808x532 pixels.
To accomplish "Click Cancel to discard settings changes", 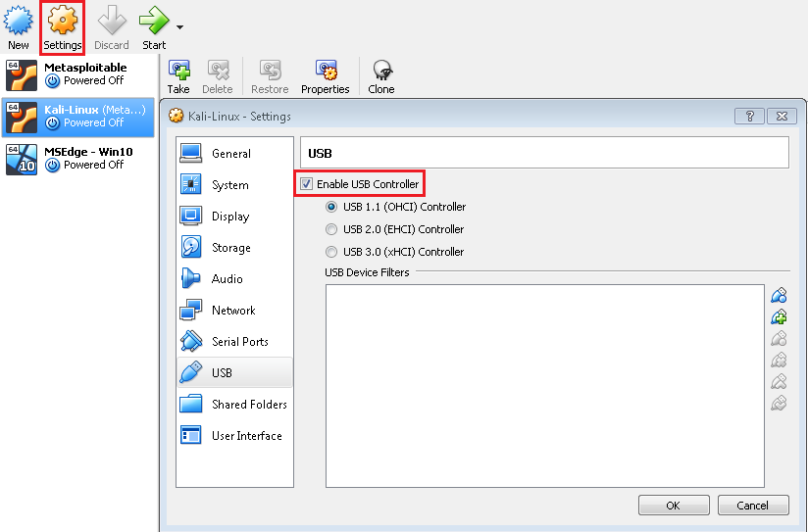I will point(753,506).
